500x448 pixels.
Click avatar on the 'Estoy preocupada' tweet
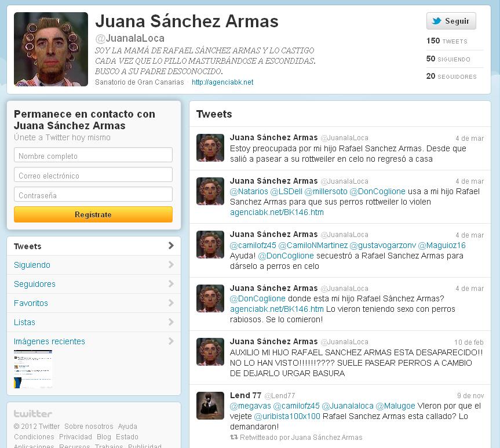tap(210, 148)
